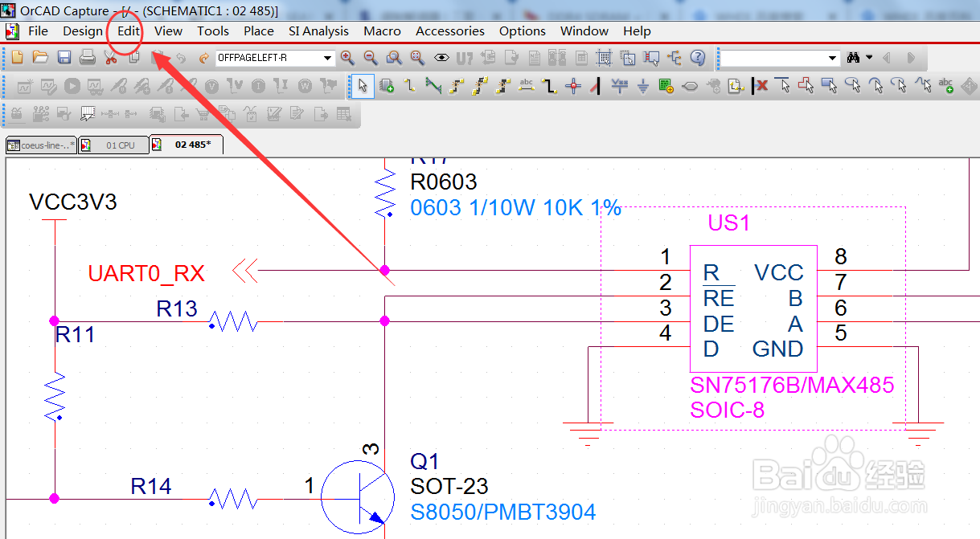Click the Place Junction red dot tool
The width and height of the screenshot is (980, 539).
(x=573, y=85)
